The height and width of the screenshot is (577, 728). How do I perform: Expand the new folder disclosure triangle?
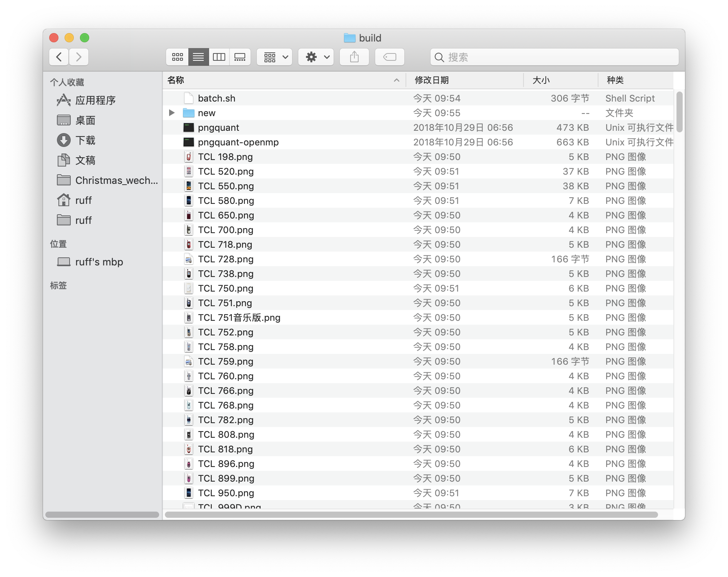(x=171, y=112)
